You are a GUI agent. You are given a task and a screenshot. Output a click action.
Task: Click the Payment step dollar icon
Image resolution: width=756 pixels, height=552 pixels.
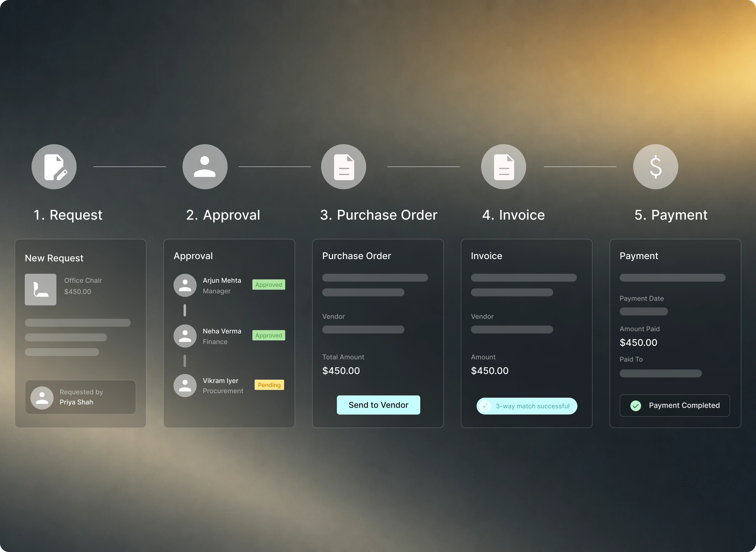pyautogui.click(x=655, y=167)
